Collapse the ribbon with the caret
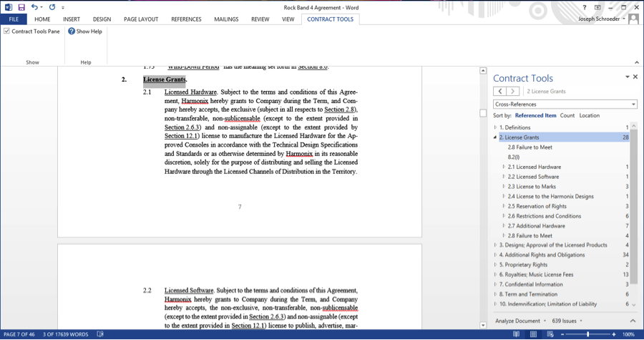Viewport: 644px width, 340px height. point(637,62)
